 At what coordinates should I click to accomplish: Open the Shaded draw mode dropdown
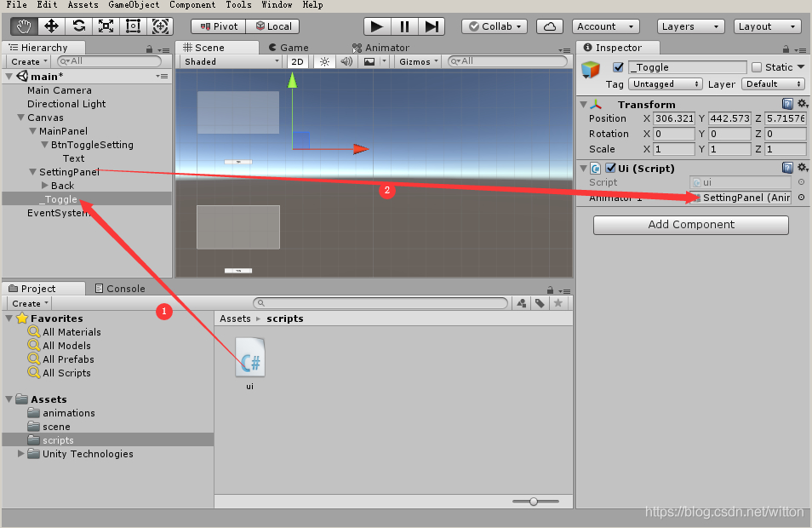pos(231,61)
